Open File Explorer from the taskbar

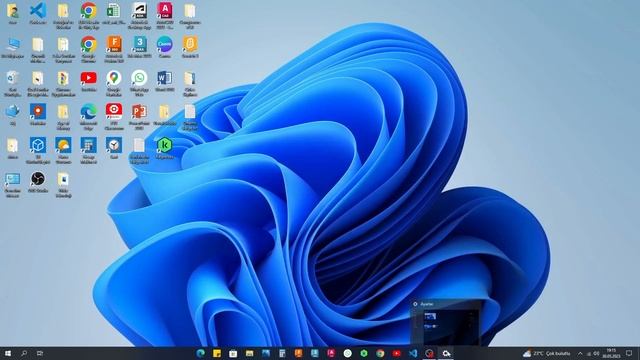click(x=249, y=353)
